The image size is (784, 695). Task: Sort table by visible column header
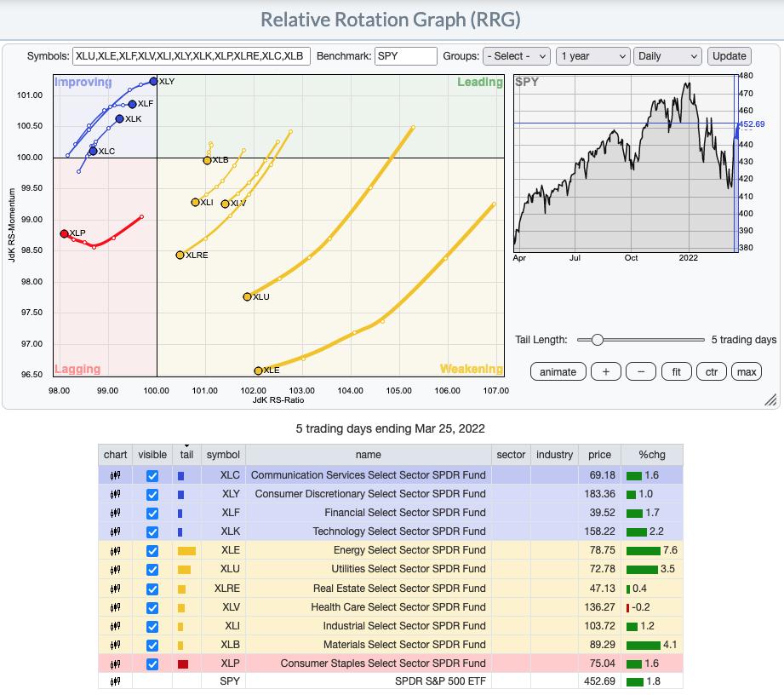coord(152,455)
